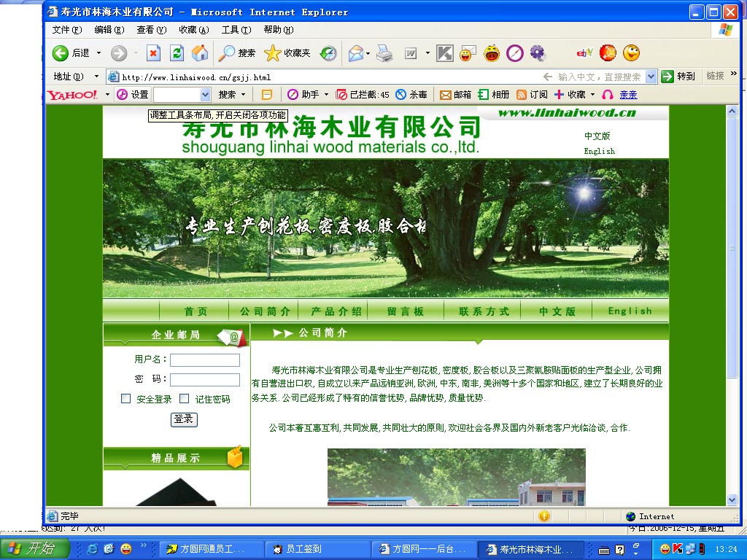This screenshot has height=560, width=747.
Task: Tick the 记住密码 checkbox
Action: pyautogui.click(x=184, y=399)
